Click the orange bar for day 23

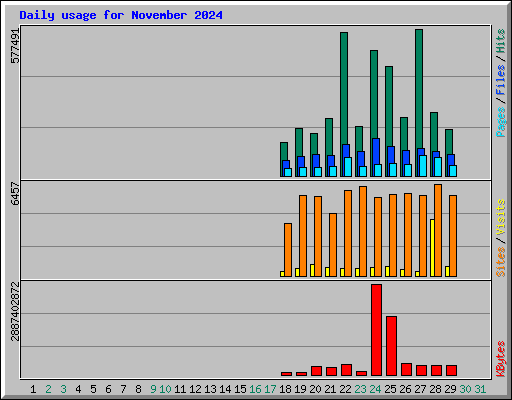pos(363,231)
